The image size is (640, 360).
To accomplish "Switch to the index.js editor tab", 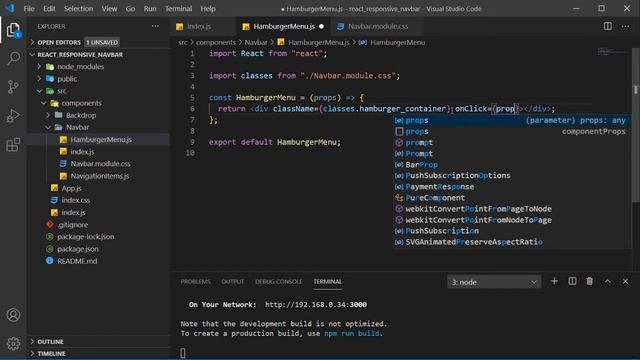I will pos(202,27).
